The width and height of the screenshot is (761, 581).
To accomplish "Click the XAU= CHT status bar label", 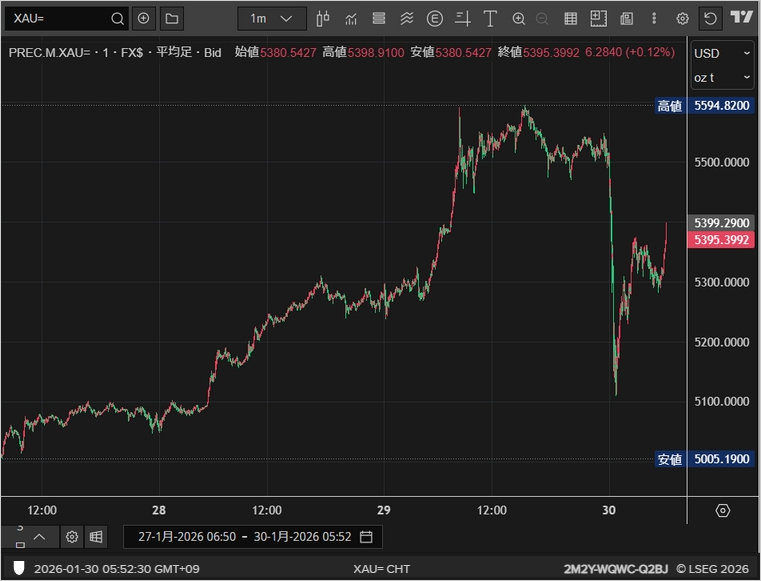I will point(381,569).
